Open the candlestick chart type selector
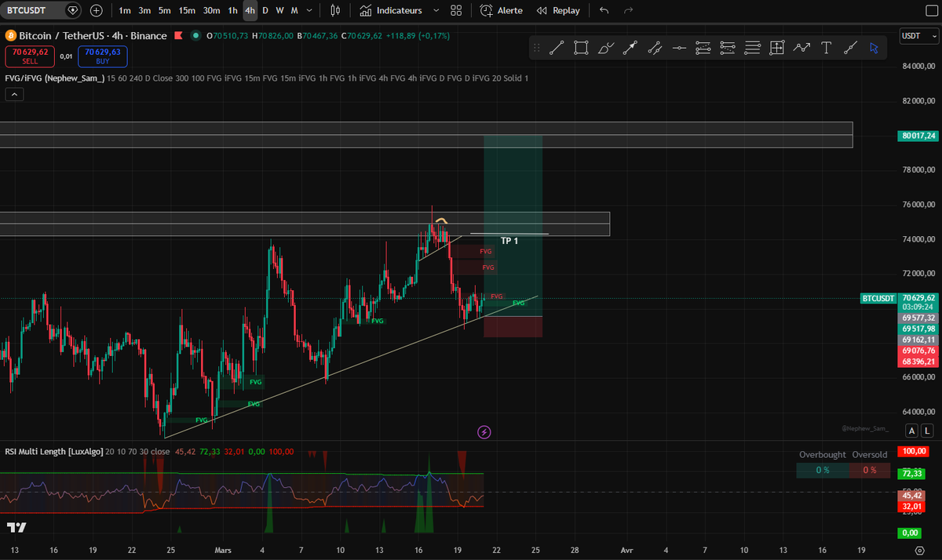Screen dimensions: 942x560 [336, 10]
